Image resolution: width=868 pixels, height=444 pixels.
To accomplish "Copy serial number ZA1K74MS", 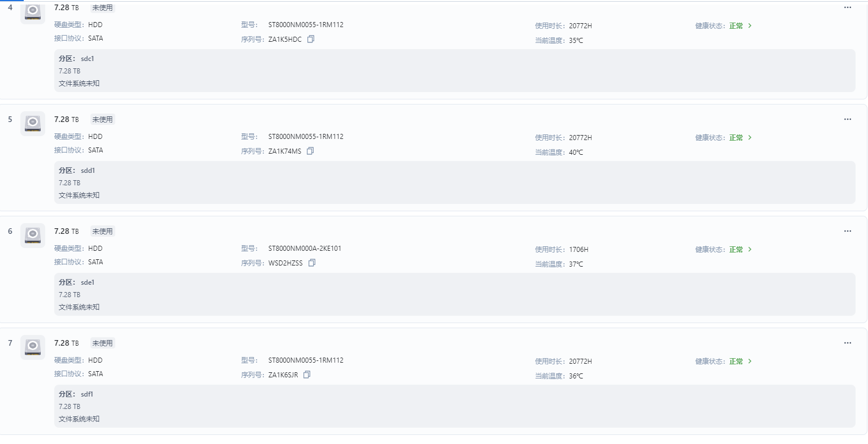I will coord(310,151).
